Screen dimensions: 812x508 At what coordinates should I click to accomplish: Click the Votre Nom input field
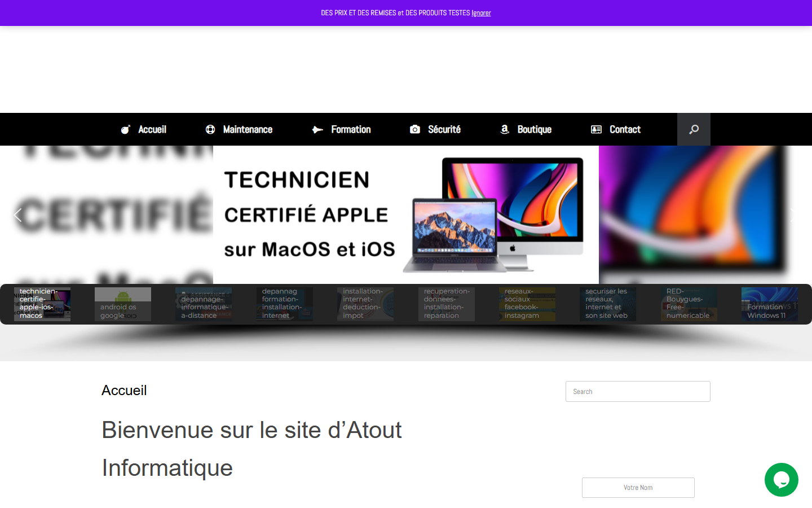click(x=638, y=488)
